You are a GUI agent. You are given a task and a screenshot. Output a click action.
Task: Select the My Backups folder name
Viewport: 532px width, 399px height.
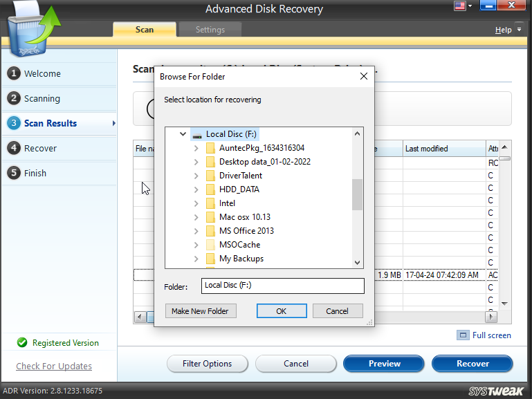pyautogui.click(x=241, y=259)
